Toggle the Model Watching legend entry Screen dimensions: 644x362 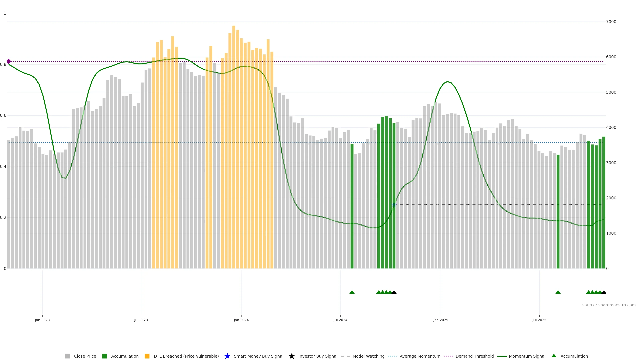pyautogui.click(x=368, y=356)
